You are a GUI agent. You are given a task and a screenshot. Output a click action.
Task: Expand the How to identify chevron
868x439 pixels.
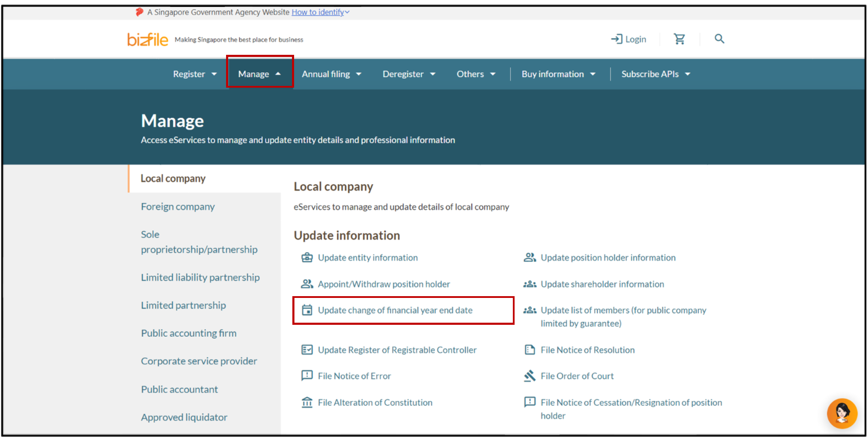[347, 12]
